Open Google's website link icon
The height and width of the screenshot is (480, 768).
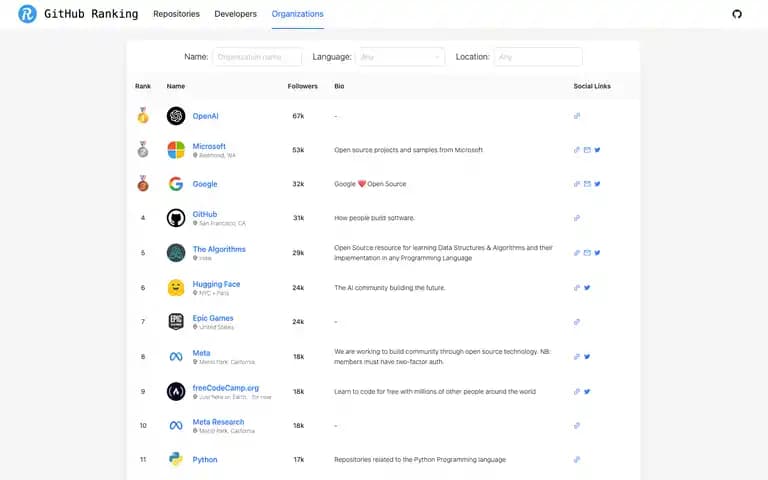tap(577, 184)
